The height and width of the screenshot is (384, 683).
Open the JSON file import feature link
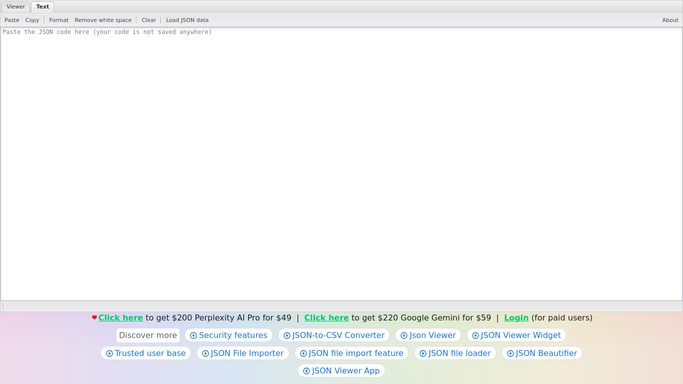click(x=352, y=353)
